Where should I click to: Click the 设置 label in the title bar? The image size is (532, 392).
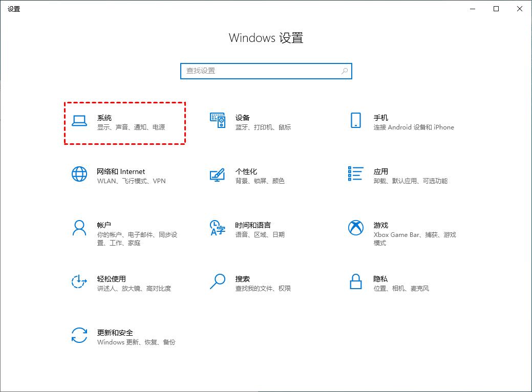pos(13,8)
